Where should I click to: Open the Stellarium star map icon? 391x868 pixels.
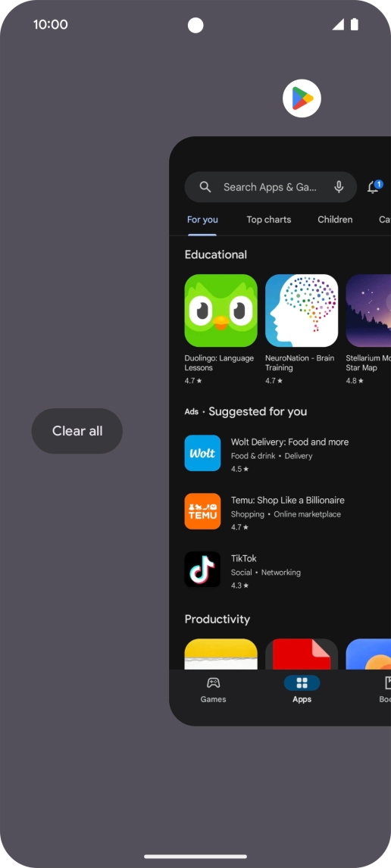(368, 311)
